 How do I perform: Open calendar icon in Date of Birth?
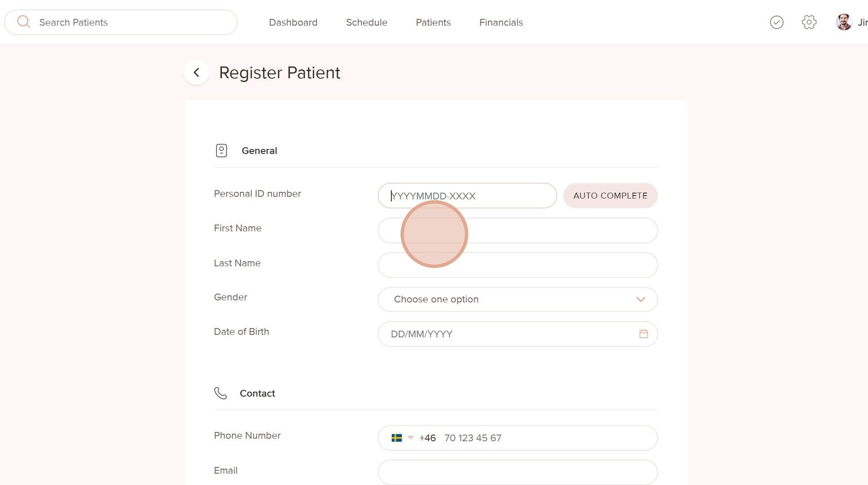[x=643, y=334]
